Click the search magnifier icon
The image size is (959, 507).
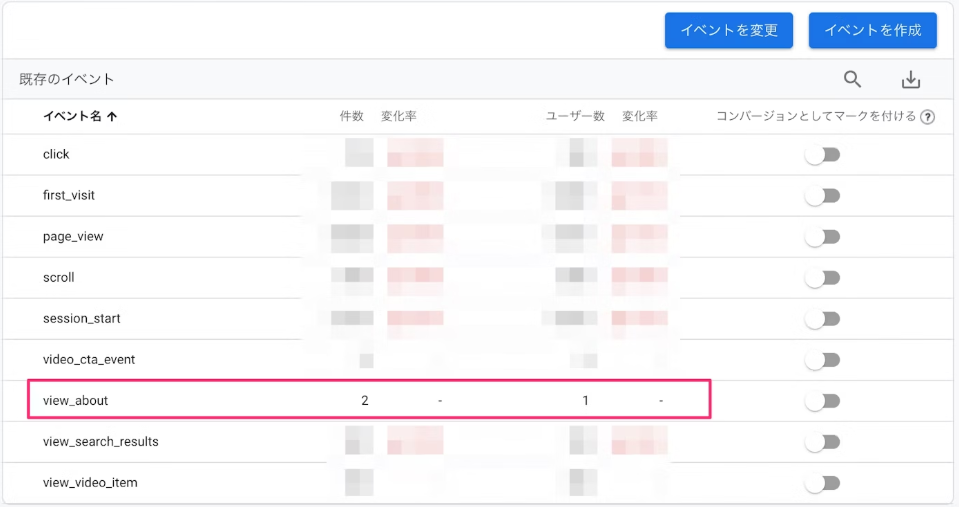(852, 80)
